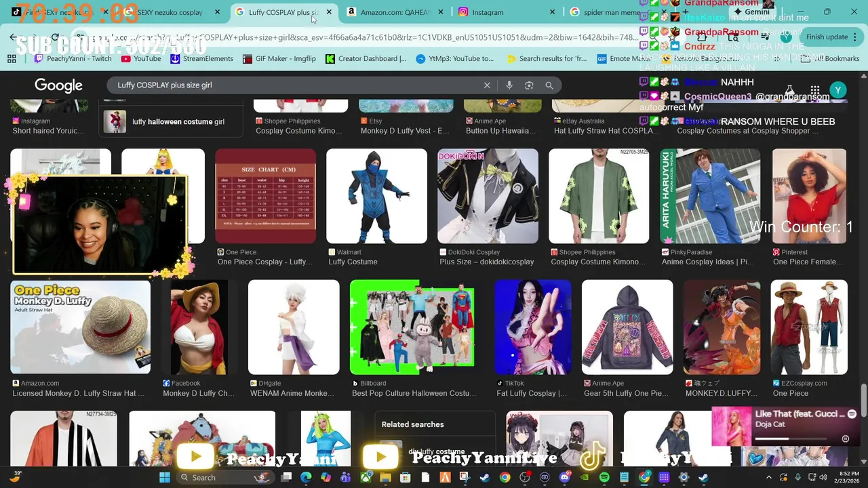Go back with browser back arrow
The image size is (868, 488).
pos(13,37)
